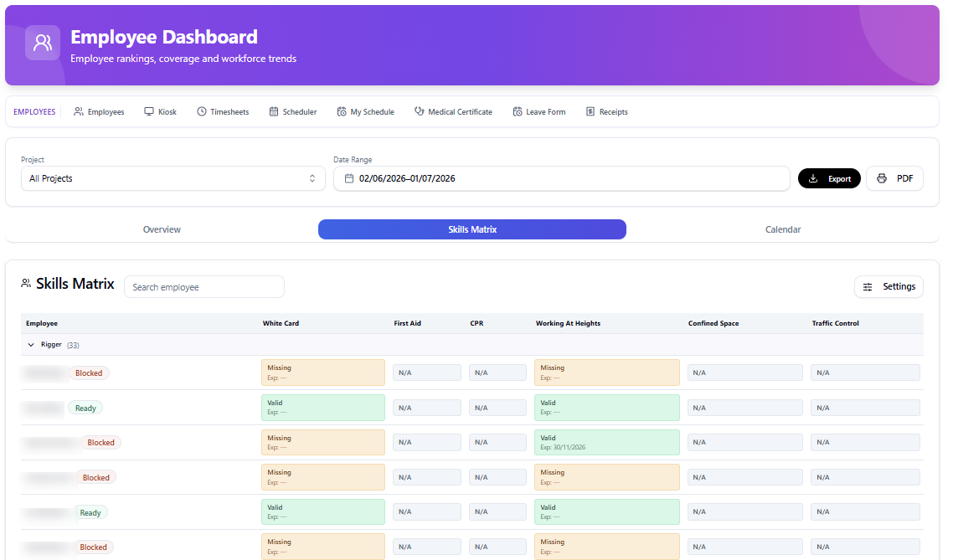Viewport: 953px width, 560px height.
Task: Click First Aid N/A cell in first row
Action: [x=426, y=372]
